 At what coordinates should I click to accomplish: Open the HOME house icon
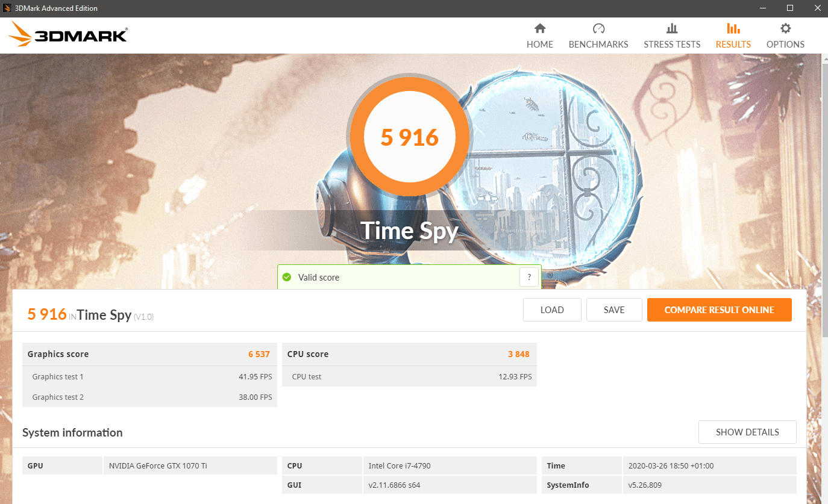tap(540, 28)
